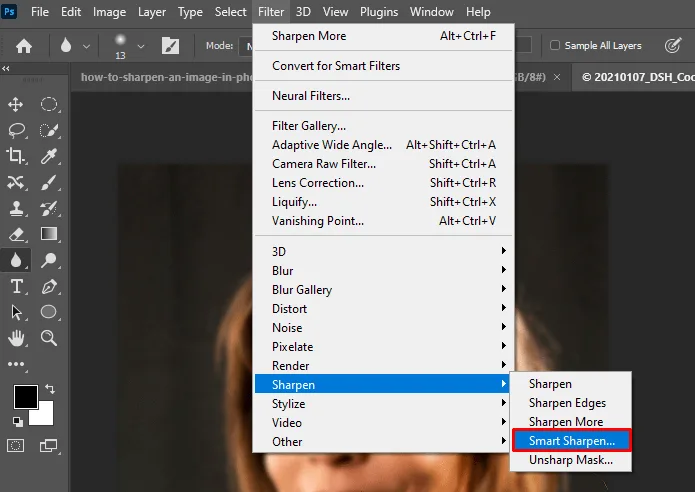
Task: Select the Move tool
Action: point(16,105)
